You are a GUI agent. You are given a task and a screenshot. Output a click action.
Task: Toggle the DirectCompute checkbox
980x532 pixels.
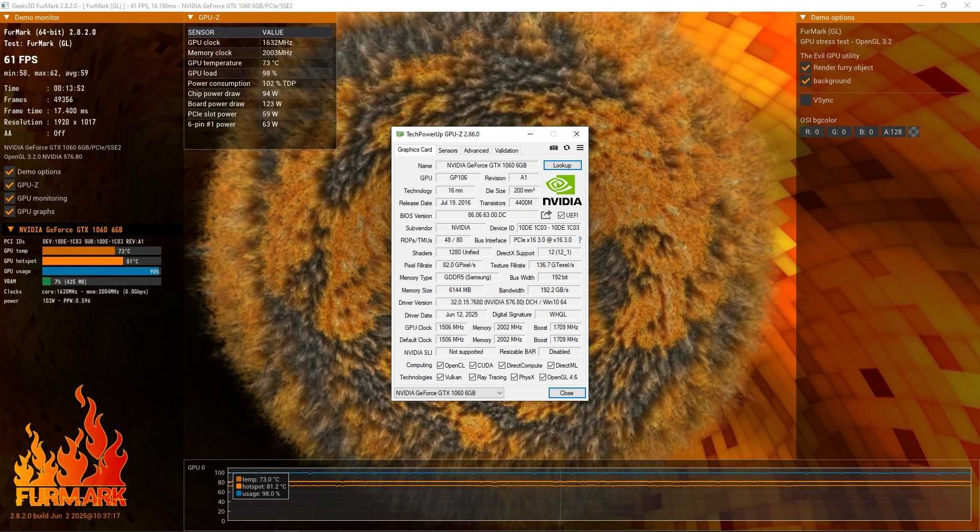[x=502, y=366]
